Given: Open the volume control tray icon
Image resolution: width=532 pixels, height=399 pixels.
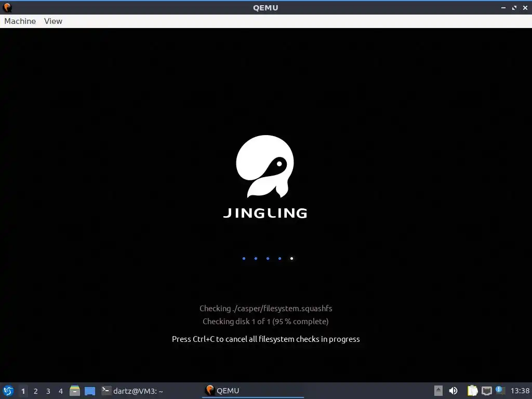Looking at the screenshot, I should 453,391.
